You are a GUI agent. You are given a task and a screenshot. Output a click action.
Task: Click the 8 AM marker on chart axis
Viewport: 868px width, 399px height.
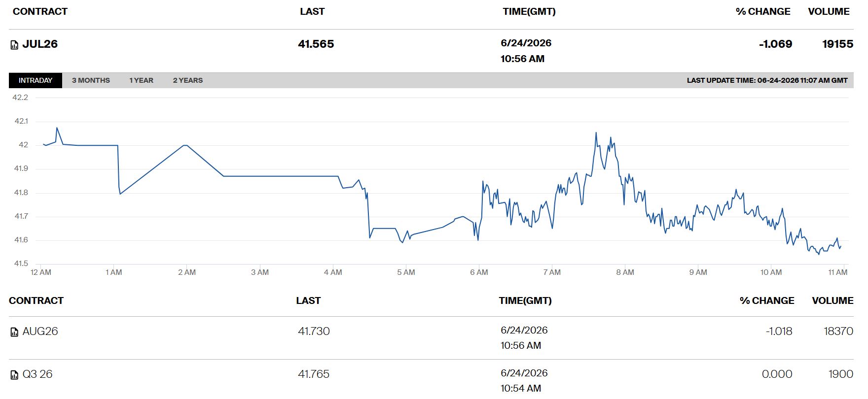click(625, 272)
